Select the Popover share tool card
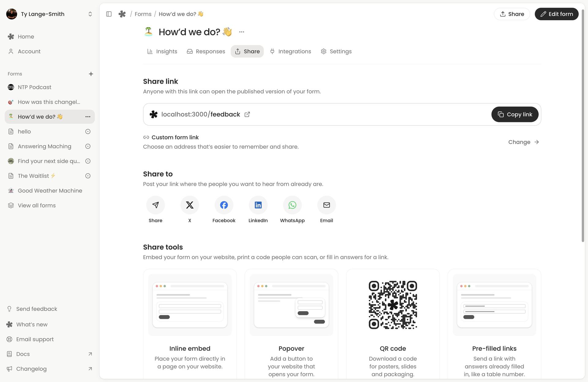Screen dimensions: 588x382 pyautogui.click(x=291, y=324)
